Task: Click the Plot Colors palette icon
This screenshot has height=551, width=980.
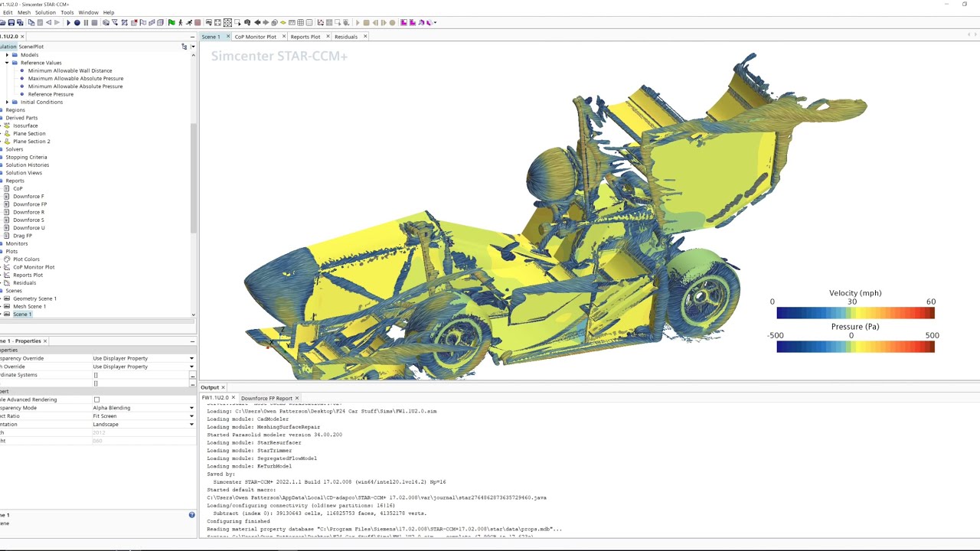Action: click(7, 259)
